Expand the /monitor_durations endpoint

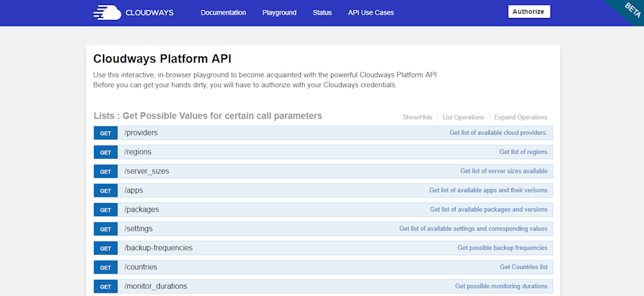156,286
